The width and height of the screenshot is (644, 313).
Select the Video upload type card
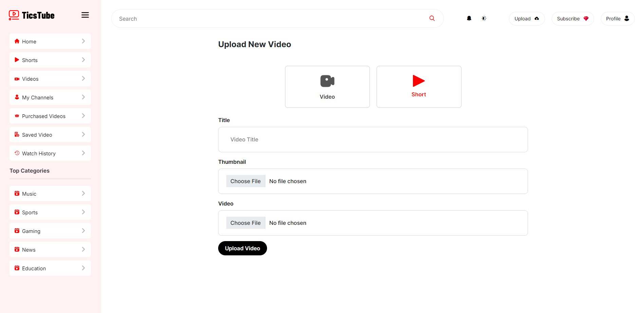[327, 87]
